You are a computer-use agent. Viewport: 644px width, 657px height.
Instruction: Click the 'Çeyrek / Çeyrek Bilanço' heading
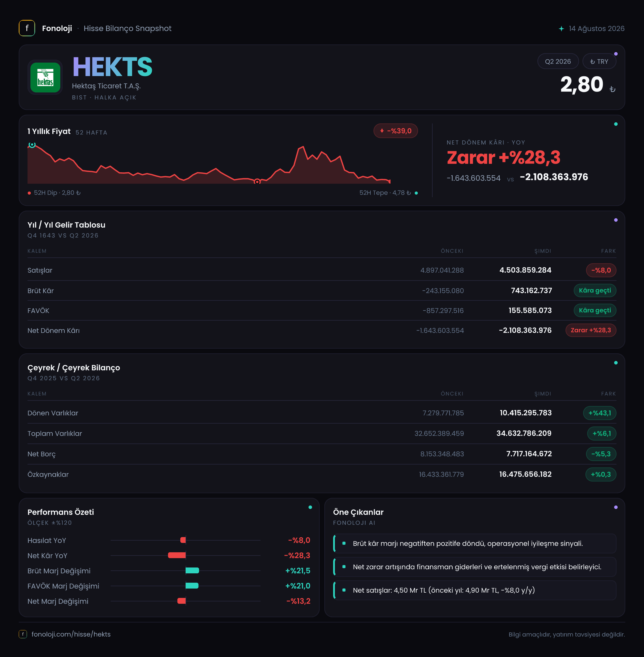pyautogui.click(x=74, y=368)
